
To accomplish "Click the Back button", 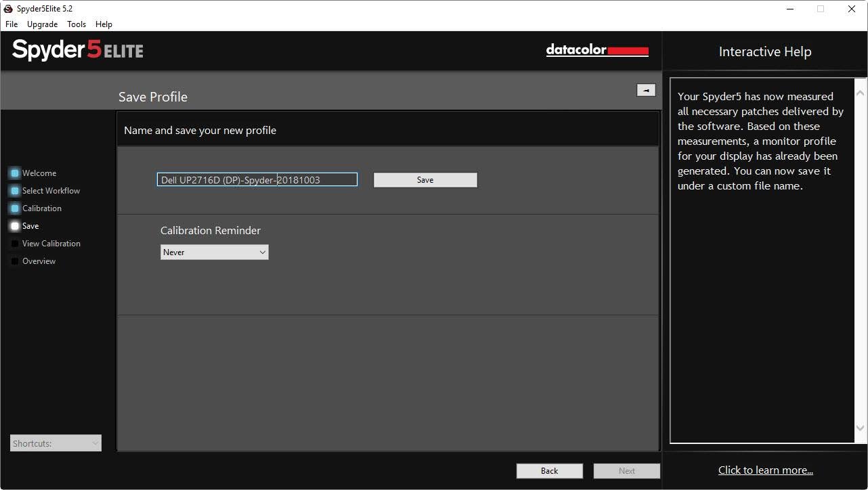I will coord(550,471).
